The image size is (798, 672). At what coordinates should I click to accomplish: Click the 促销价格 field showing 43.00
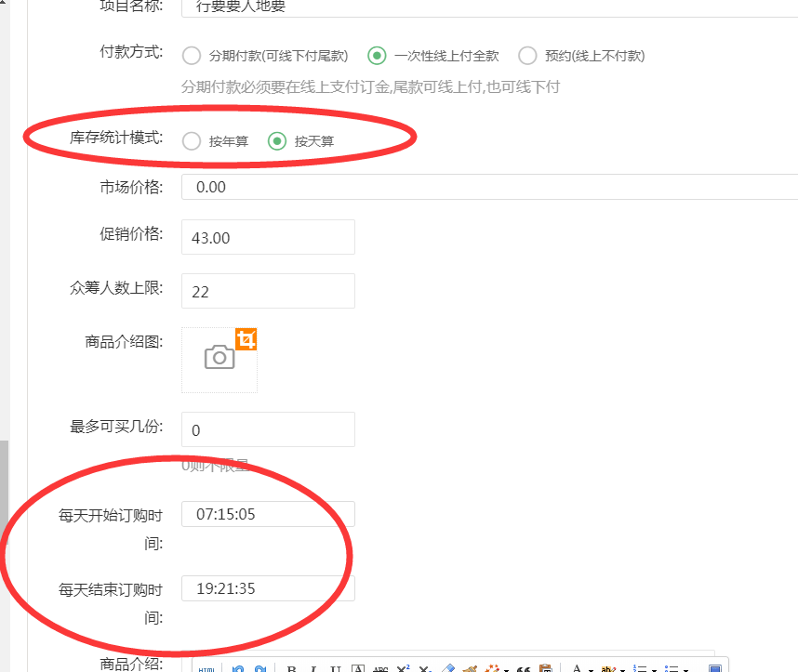268,238
